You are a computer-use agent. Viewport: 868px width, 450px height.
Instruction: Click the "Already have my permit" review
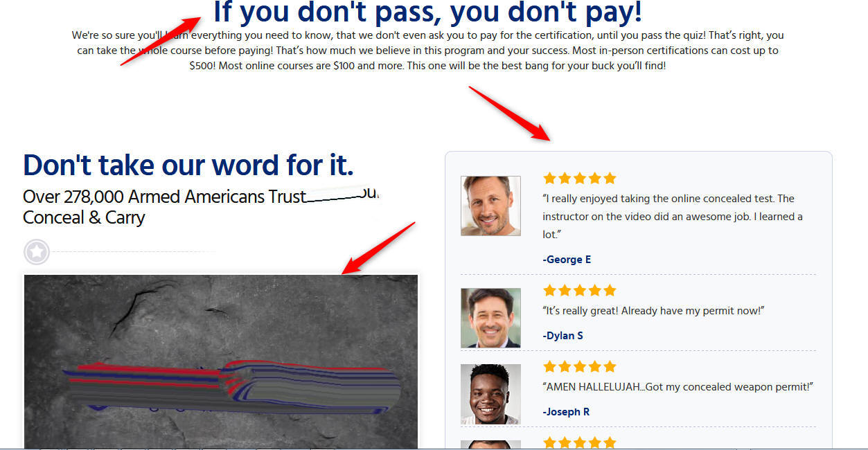click(x=653, y=311)
